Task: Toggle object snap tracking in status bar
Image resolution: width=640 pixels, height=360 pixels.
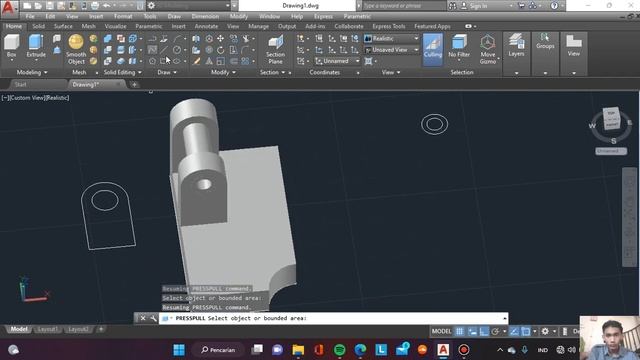Action: (514, 331)
